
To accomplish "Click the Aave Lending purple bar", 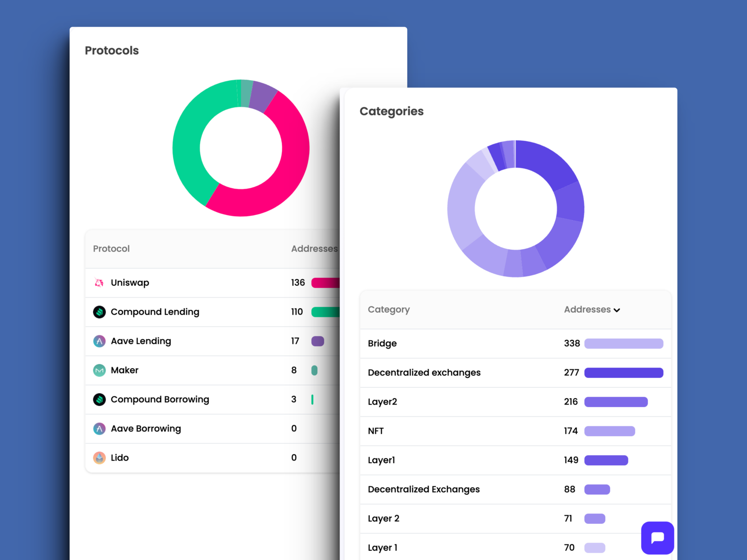I will click(317, 341).
